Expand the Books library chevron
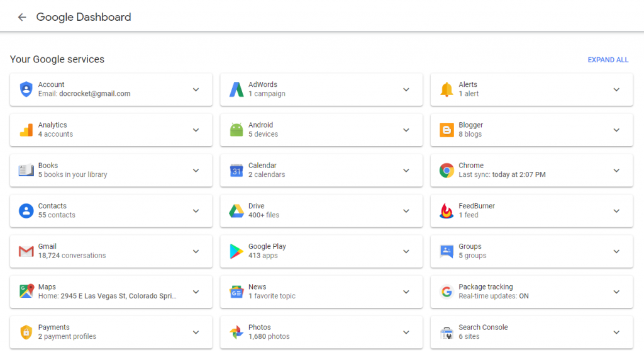Viewport: 644px width, 352px height. [196, 170]
